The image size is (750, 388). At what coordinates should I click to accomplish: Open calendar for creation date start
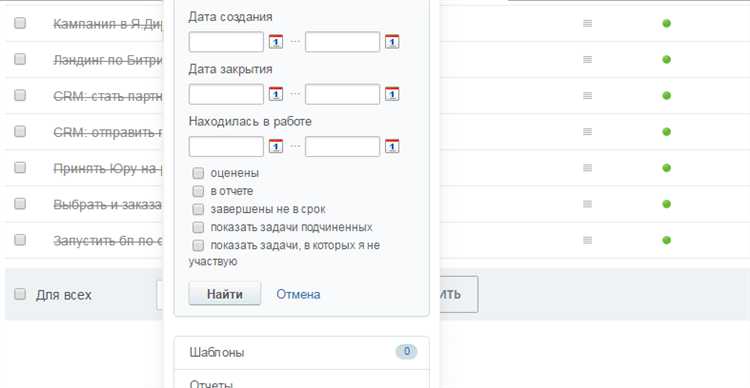(276, 42)
